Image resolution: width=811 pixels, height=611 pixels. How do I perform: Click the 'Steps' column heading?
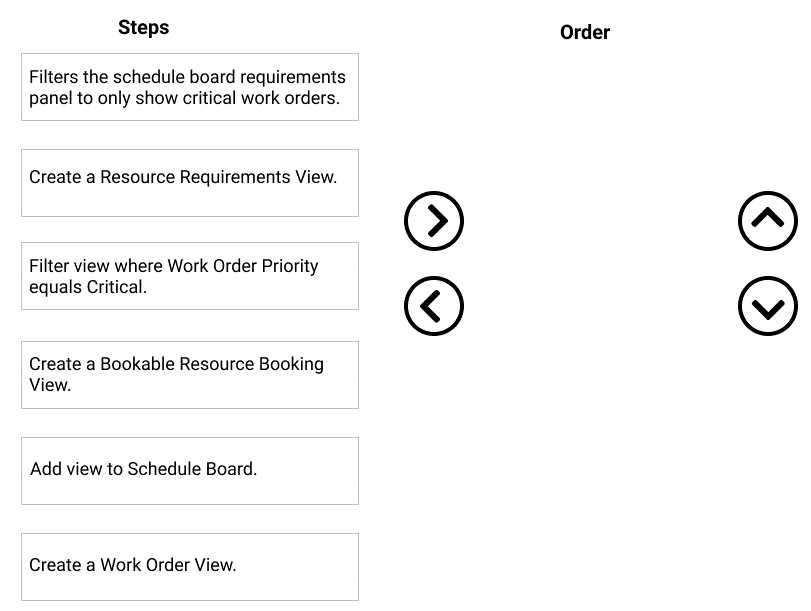[143, 28]
